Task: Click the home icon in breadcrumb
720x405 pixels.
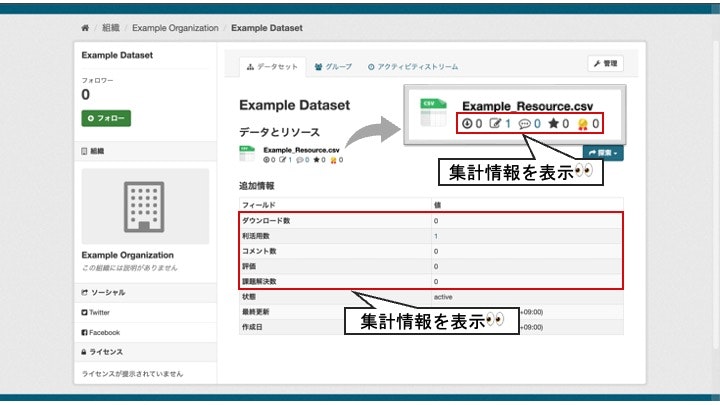Action: pos(85,28)
